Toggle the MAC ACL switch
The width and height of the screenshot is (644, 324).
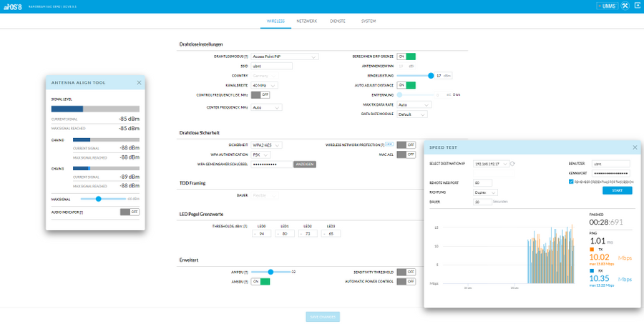coord(406,154)
